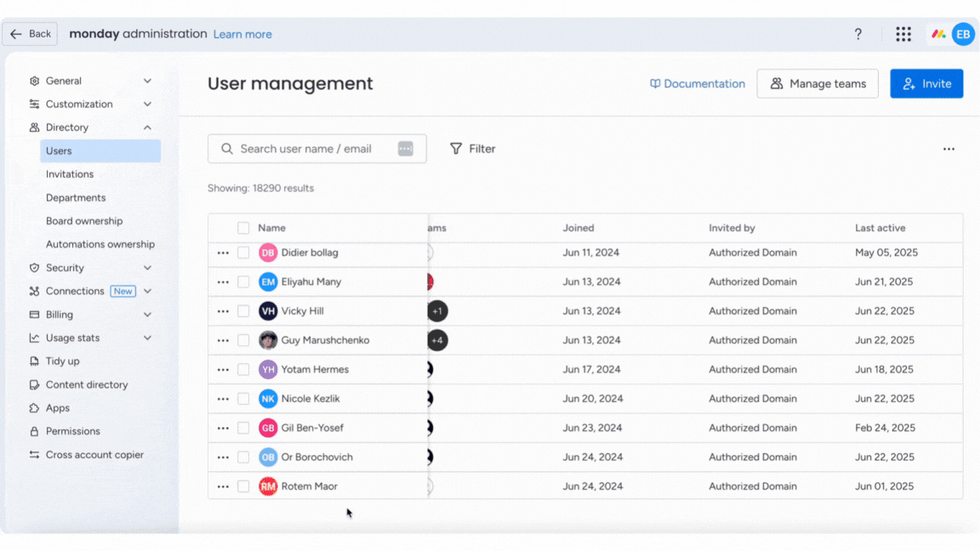Click Gil Ben-Yosef's GB avatar

[268, 428]
